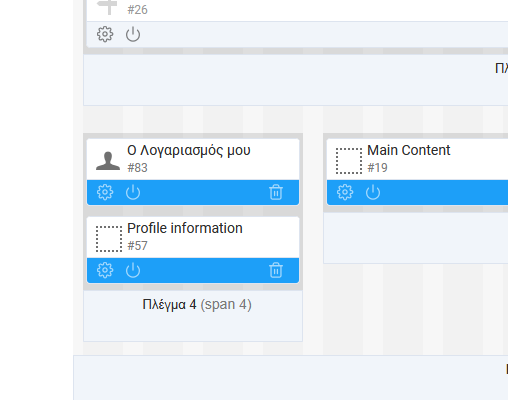Image resolution: width=508 pixels, height=400 pixels.
Task: Select the Πλέγμα 4 (span 4) label
Action: pyautogui.click(x=197, y=305)
